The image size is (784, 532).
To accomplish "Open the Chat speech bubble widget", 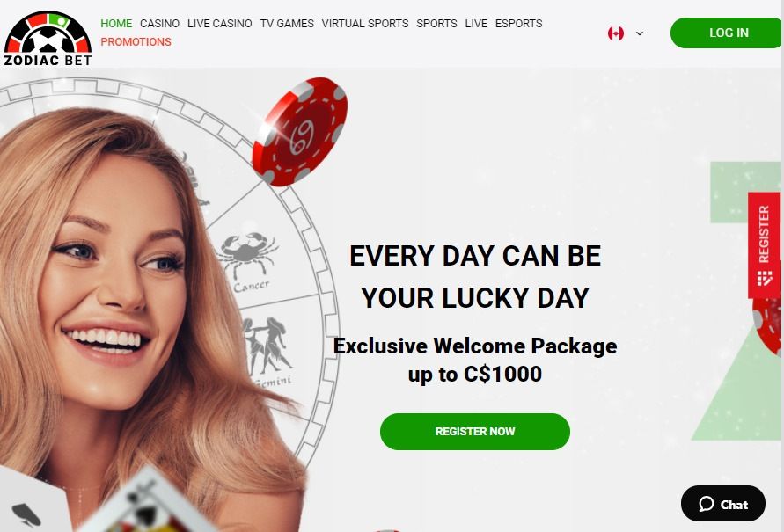I will point(723,504).
